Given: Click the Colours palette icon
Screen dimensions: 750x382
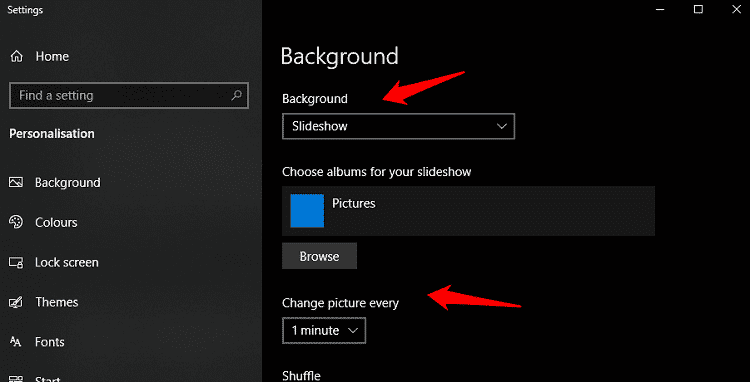Looking at the screenshot, I should click(x=16, y=222).
